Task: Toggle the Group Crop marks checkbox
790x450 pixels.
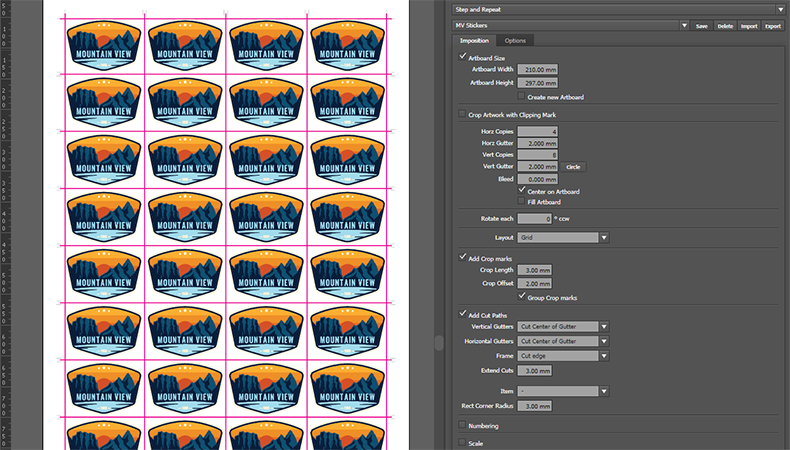Action: [x=521, y=297]
